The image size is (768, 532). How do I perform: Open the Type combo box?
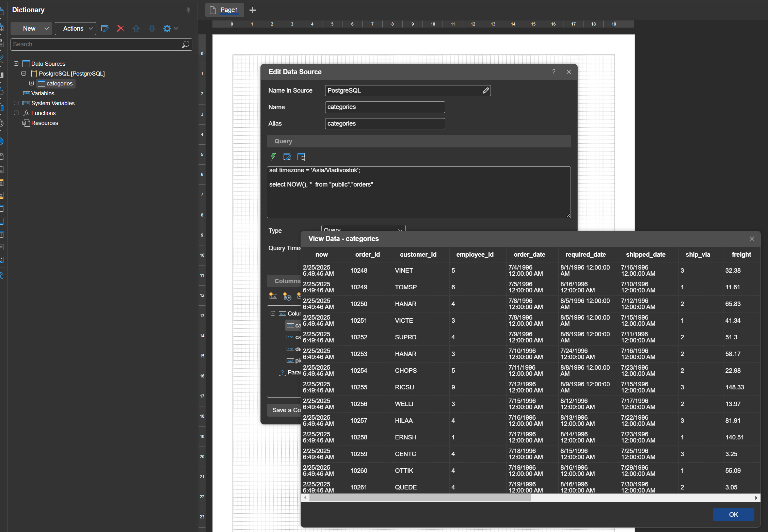point(363,228)
